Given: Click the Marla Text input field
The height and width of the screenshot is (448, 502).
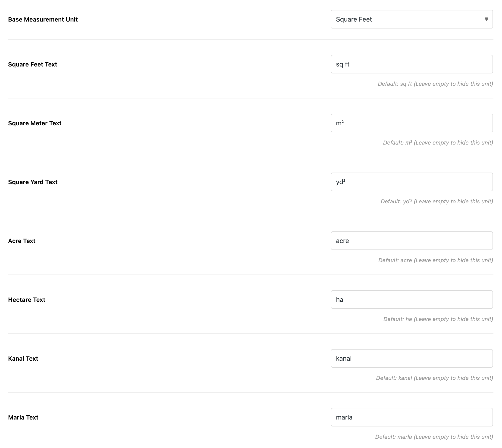Looking at the screenshot, I should [x=411, y=417].
